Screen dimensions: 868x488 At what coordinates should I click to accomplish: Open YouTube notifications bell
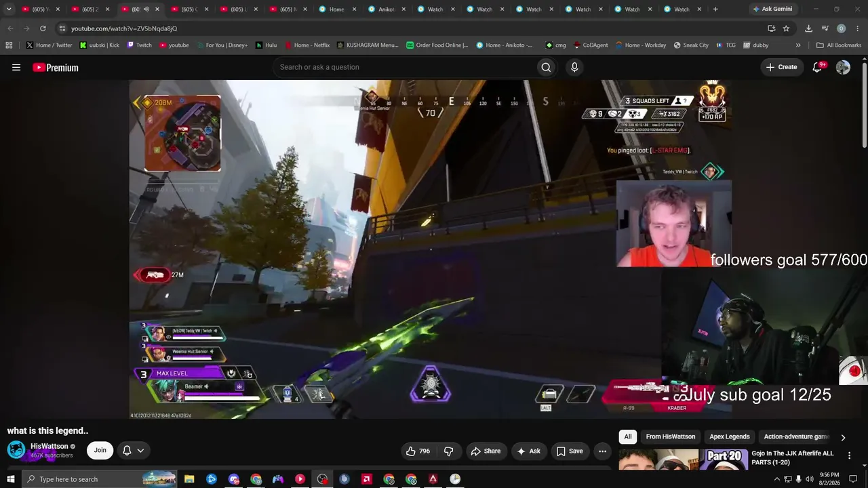(x=817, y=67)
